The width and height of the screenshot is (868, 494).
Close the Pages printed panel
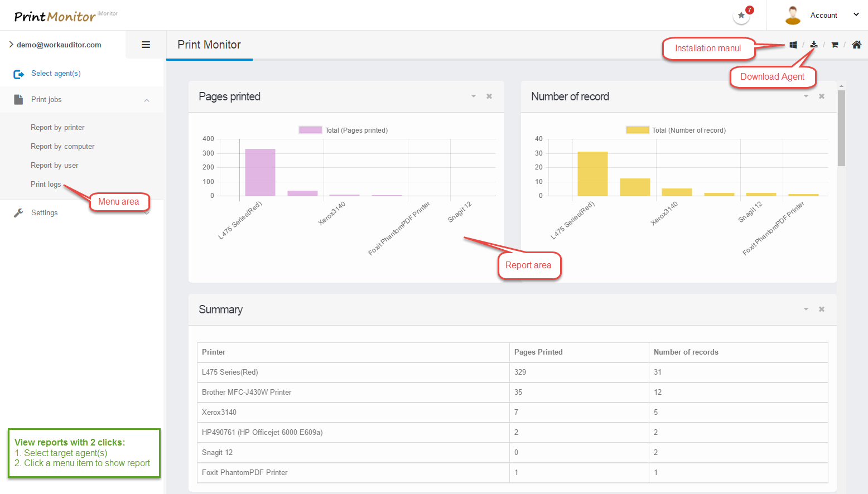point(489,96)
